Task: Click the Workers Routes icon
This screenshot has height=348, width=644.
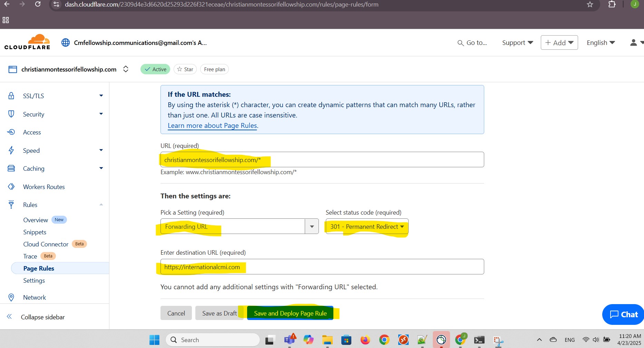Action: point(11,187)
